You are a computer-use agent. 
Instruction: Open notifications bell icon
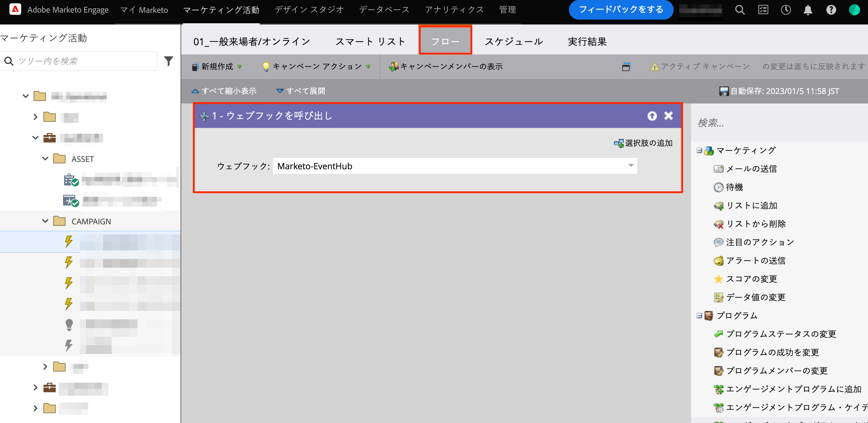(808, 10)
